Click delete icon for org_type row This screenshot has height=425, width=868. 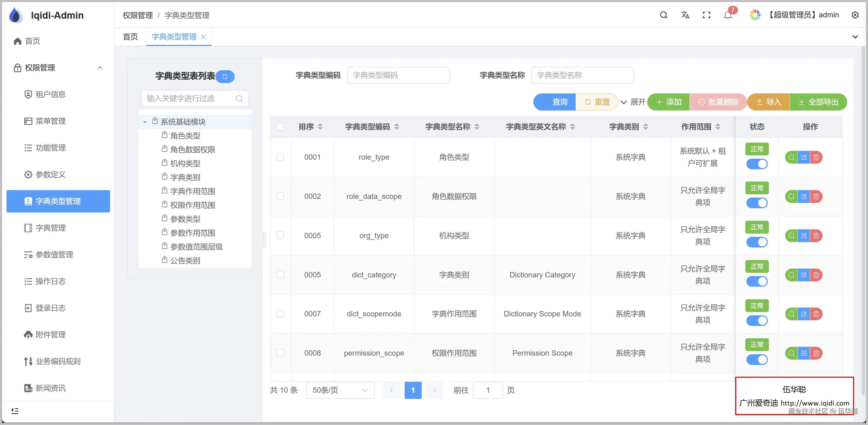click(816, 235)
